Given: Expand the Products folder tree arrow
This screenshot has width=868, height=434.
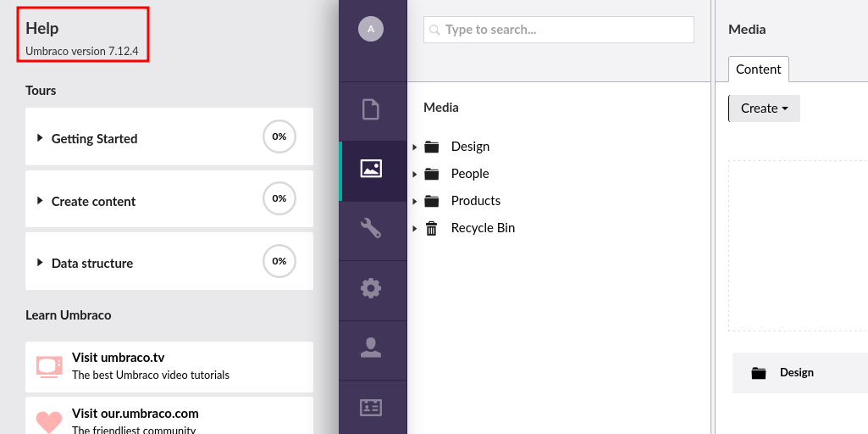Looking at the screenshot, I should (415, 201).
